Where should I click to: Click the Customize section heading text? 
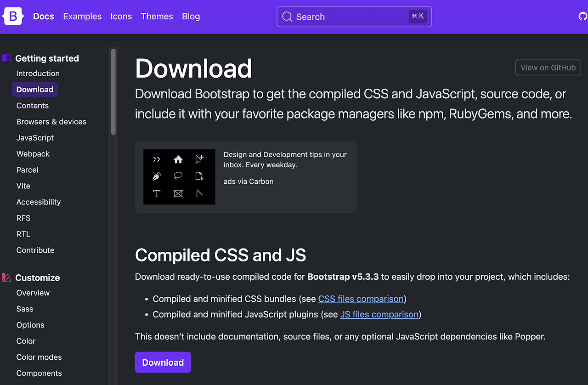tap(38, 277)
